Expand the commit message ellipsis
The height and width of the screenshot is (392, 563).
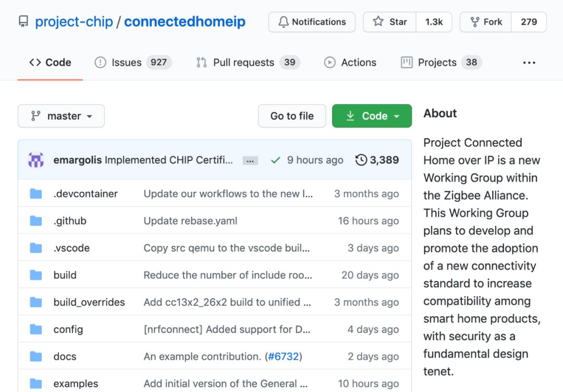(250, 161)
